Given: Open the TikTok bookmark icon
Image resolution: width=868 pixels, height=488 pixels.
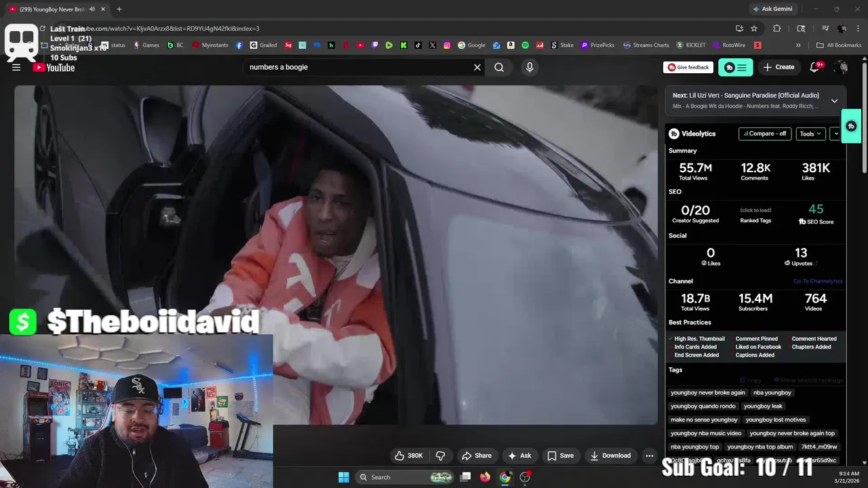Looking at the screenshot, I should [418, 45].
